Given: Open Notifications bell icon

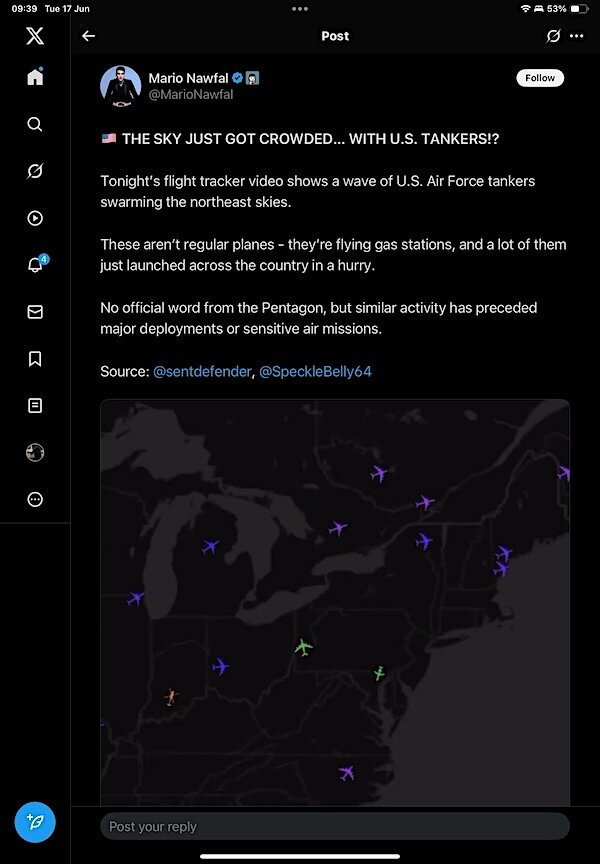Looking at the screenshot, I should [x=35, y=265].
